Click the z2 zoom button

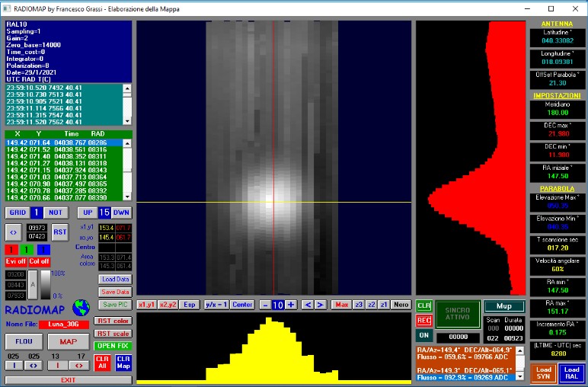(x=371, y=305)
